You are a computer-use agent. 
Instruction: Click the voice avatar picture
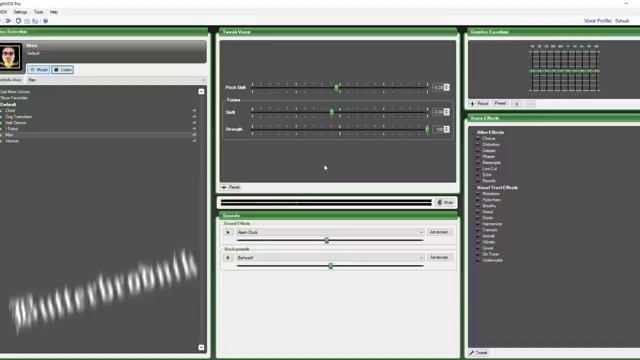9,56
